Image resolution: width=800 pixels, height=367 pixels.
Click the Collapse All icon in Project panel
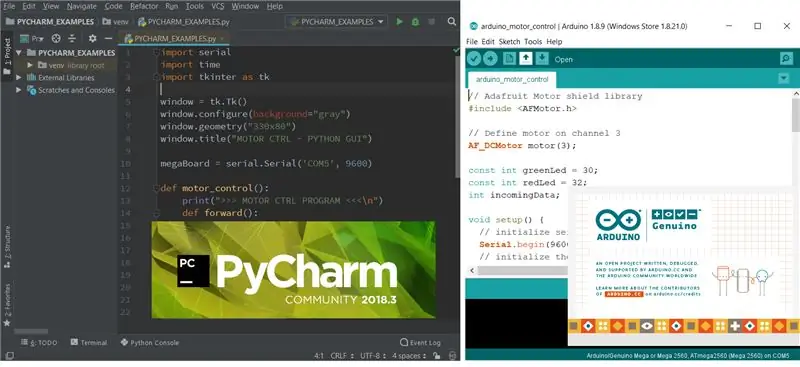click(x=72, y=38)
